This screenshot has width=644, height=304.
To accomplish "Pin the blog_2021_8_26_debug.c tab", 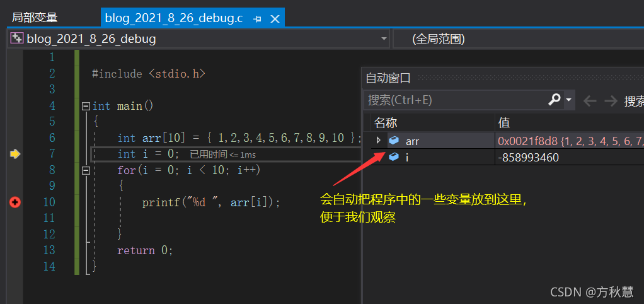I will pos(258,19).
